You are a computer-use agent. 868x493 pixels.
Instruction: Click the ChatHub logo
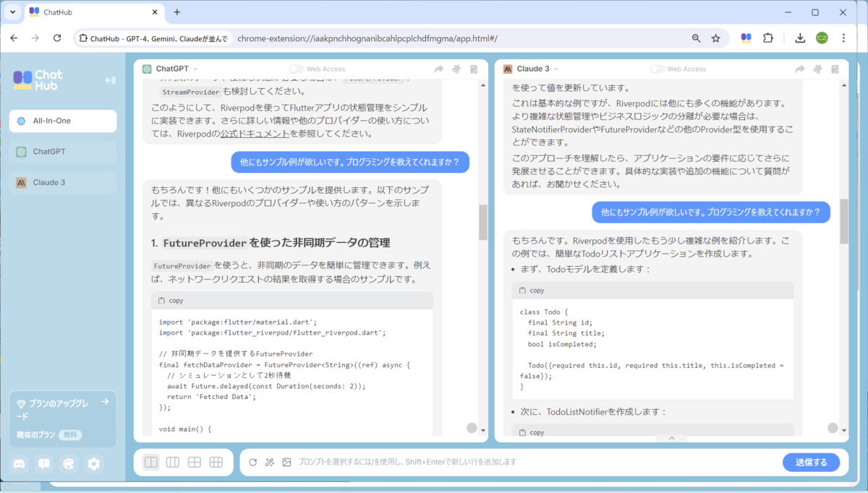pyautogui.click(x=38, y=80)
